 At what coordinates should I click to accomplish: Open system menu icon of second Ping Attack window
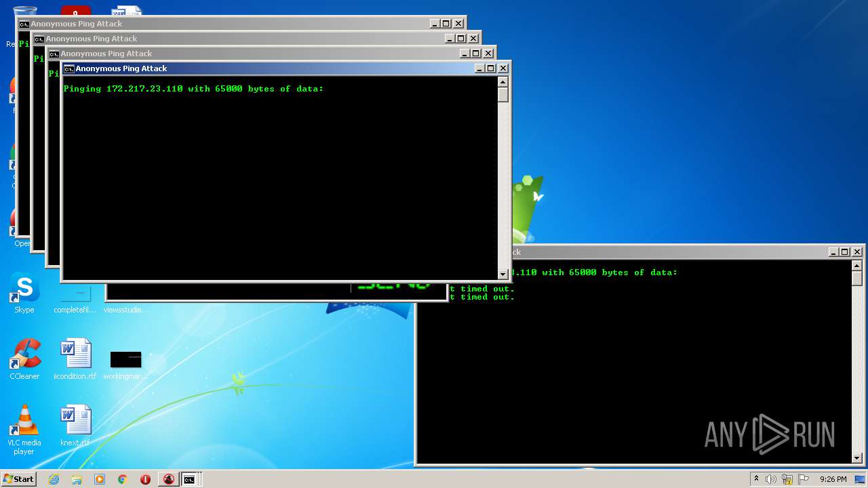pyautogui.click(x=54, y=54)
